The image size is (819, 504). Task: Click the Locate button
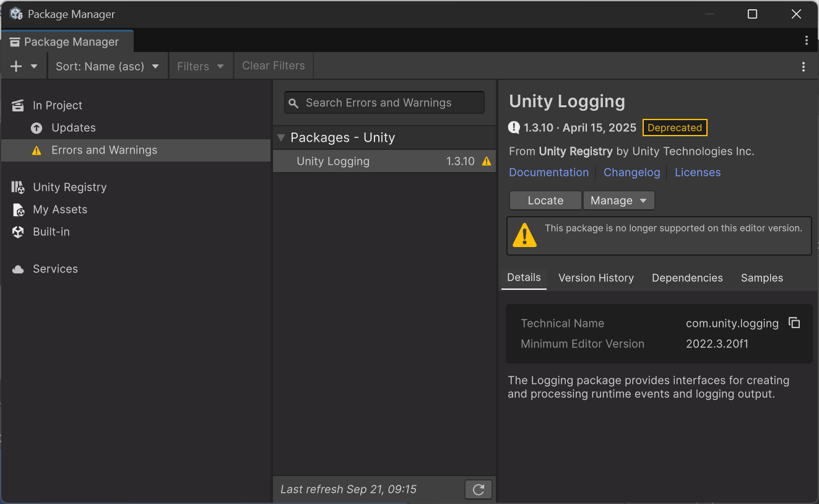(545, 201)
